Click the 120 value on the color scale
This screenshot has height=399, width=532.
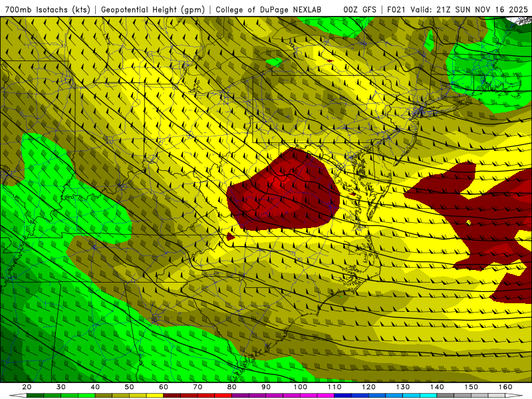(369, 387)
